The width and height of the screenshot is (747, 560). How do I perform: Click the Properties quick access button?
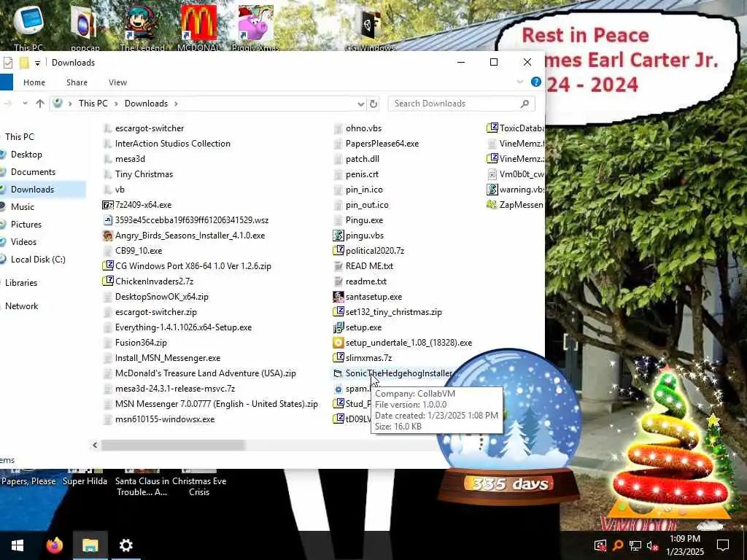[8, 63]
